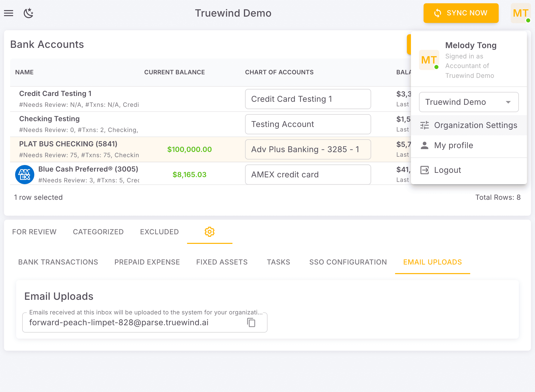Open Organization Settings menu item

pyautogui.click(x=475, y=125)
